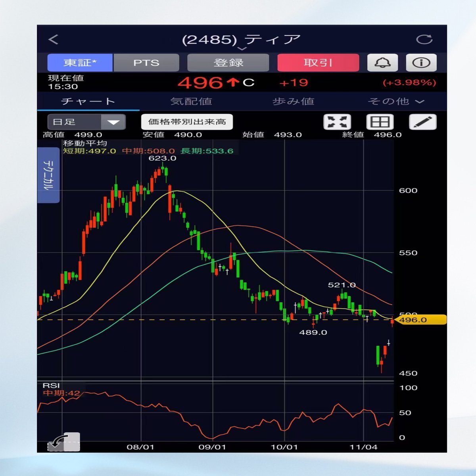Tap the 450 price axis label
Image resolution: width=476 pixels, height=476 pixels.
pos(408,373)
